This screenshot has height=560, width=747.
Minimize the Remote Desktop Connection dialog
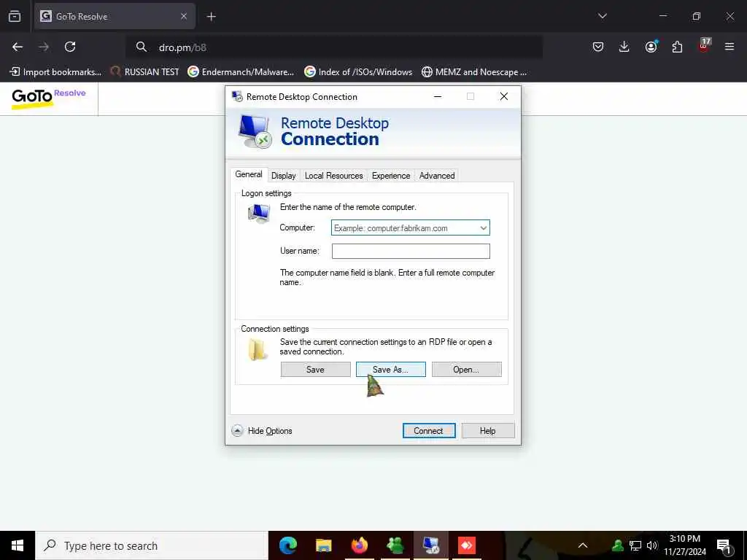[438, 97]
